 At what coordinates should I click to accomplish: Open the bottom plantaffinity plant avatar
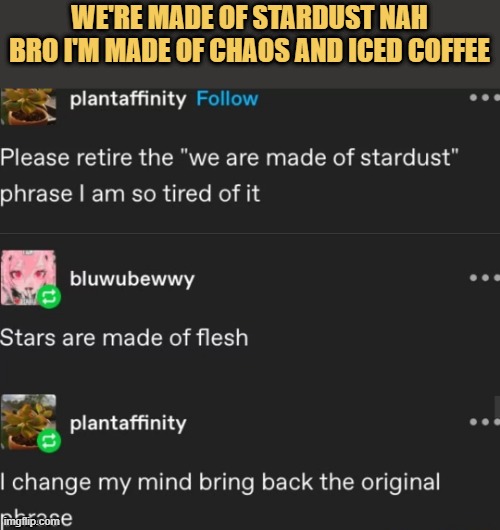pos(28,422)
